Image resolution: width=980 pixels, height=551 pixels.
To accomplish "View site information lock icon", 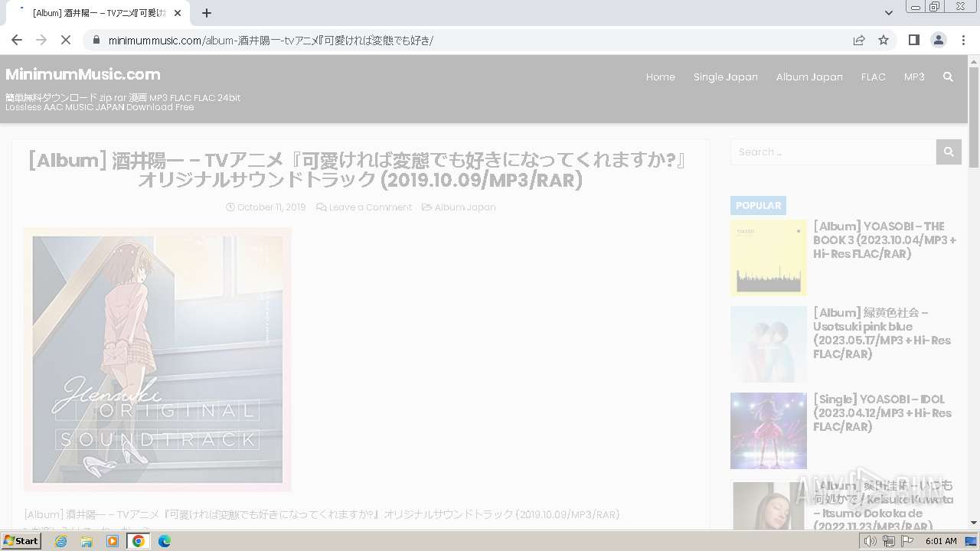I will tap(96, 40).
